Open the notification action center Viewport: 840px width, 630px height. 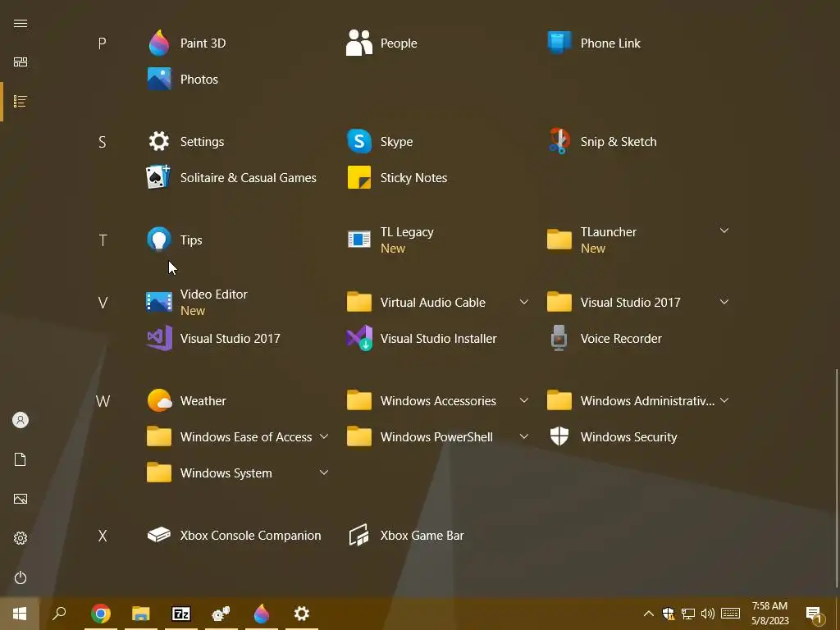click(815, 614)
